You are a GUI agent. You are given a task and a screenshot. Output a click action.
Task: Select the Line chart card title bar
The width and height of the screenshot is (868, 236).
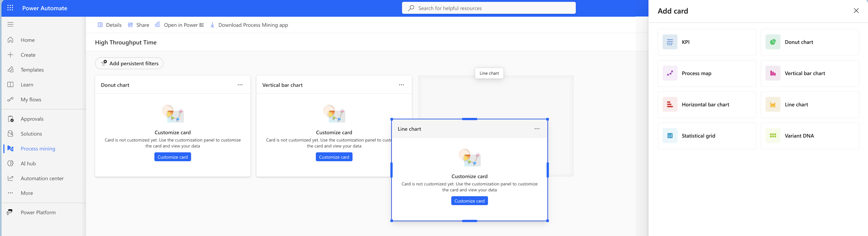pos(469,129)
